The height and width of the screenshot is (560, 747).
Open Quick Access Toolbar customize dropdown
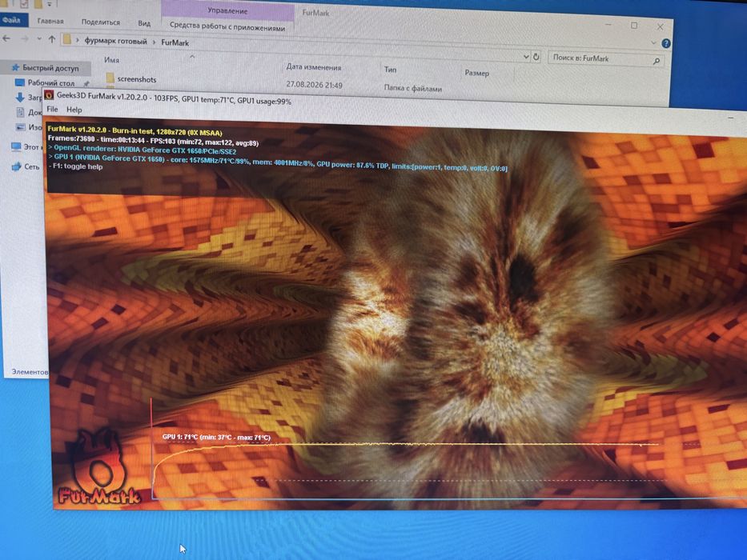point(49,4)
